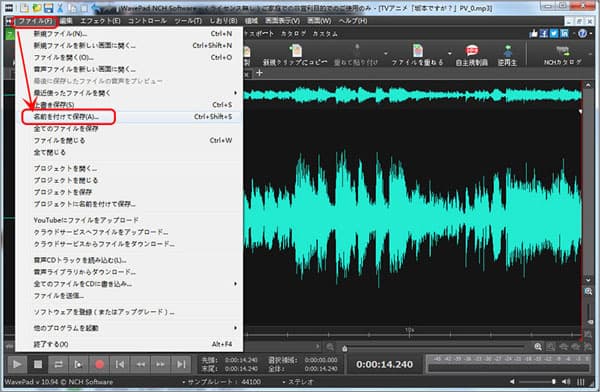The height and width of the screenshot is (392, 600).
Task: Select ファイルを閉じる menu item
Action: tap(129, 140)
